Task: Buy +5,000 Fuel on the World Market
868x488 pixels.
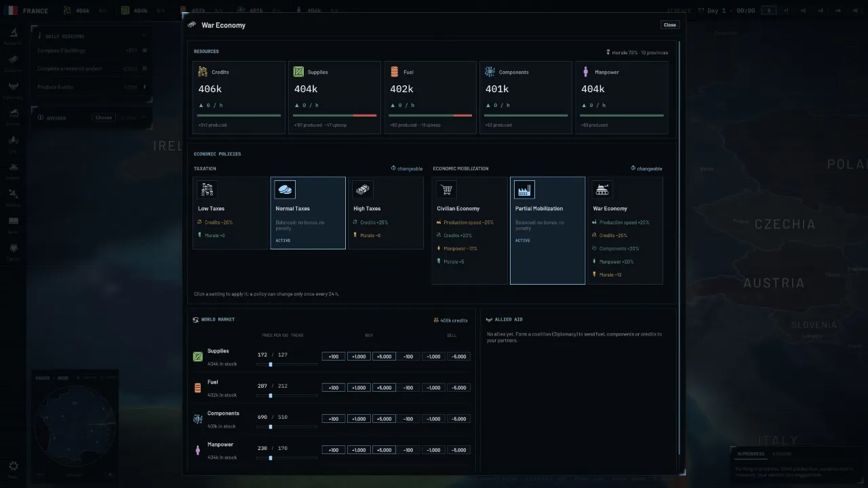Action: 384,388
